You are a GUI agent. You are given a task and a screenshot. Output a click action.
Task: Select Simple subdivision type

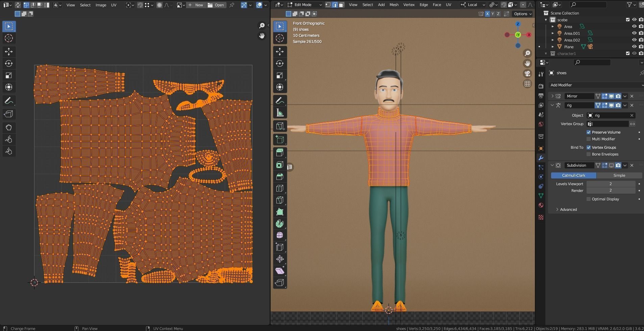[x=619, y=175]
